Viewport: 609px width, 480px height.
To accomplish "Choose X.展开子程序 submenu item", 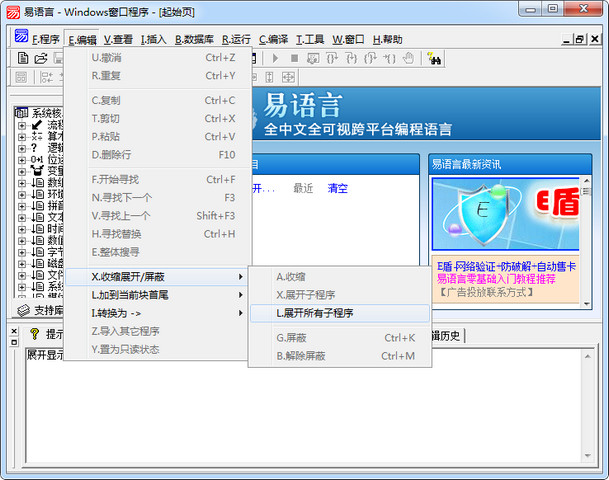I will [x=340, y=295].
